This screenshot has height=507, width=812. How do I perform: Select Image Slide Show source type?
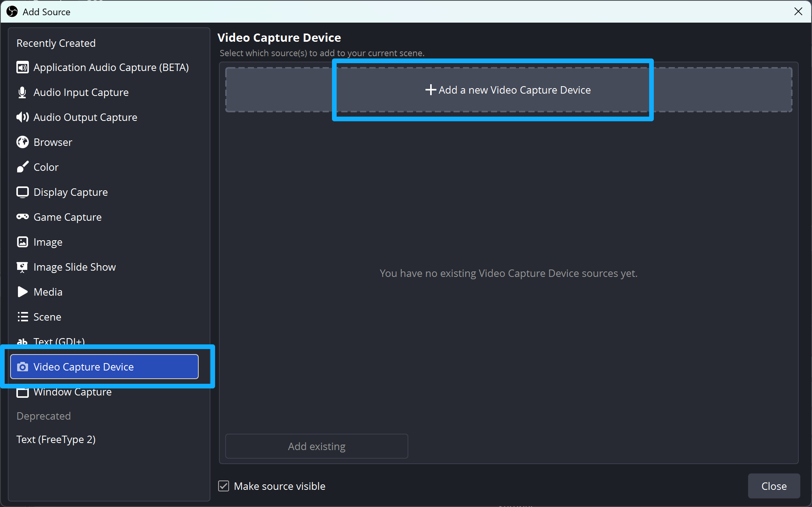coord(104,267)
